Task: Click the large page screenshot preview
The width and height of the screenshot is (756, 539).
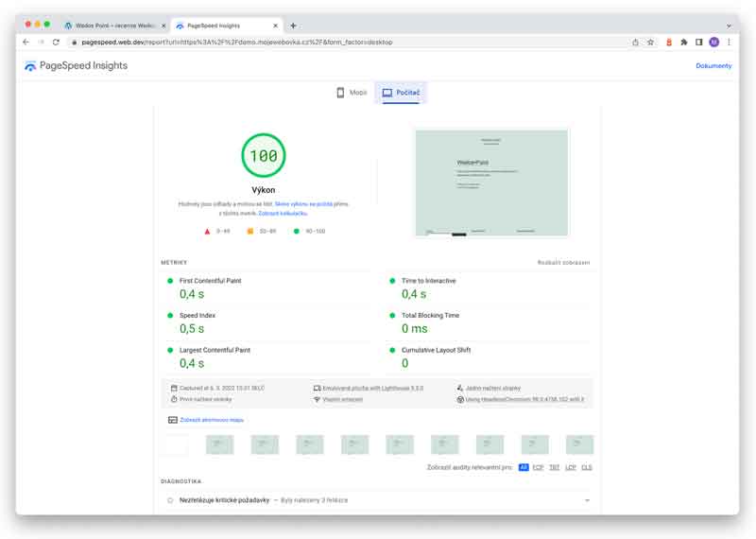Action: (x=490, y=183)
